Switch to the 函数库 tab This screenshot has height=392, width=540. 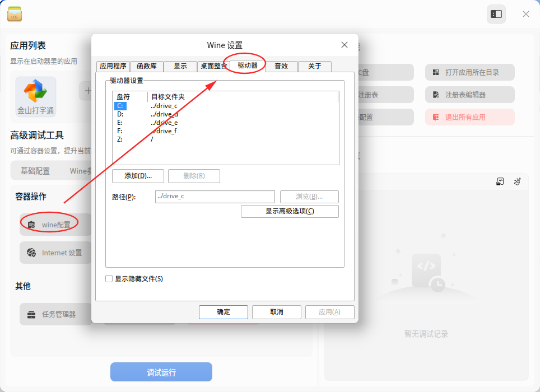click(x=147, y=66)
